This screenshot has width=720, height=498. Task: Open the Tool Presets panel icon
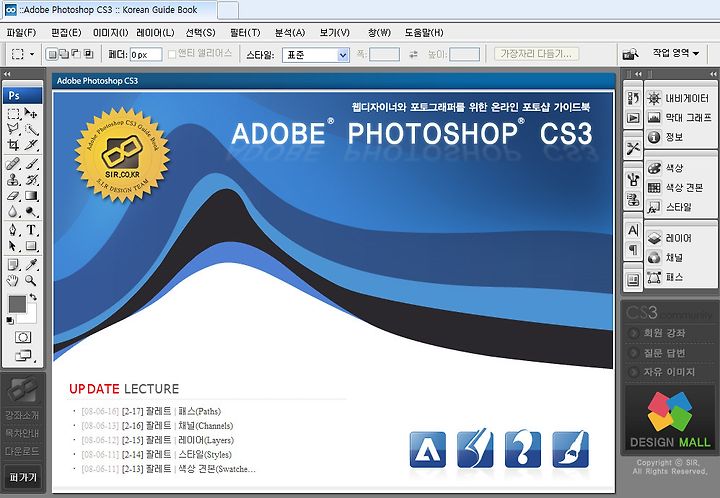[x=633, y=148]
